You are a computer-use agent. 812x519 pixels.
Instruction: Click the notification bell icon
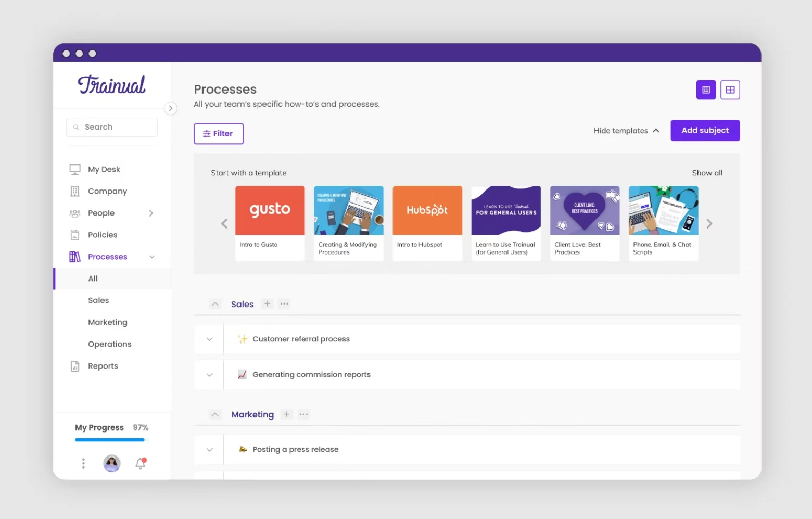(140, 463)
